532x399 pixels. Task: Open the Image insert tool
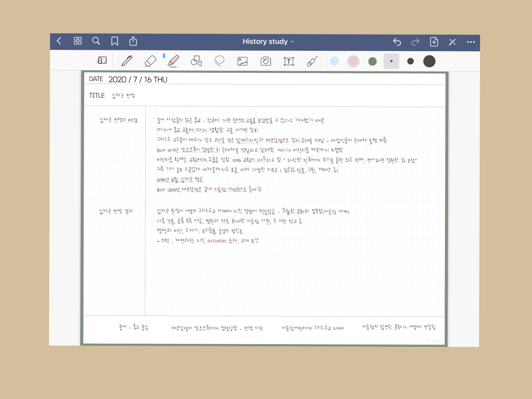(x=242, y=61)
